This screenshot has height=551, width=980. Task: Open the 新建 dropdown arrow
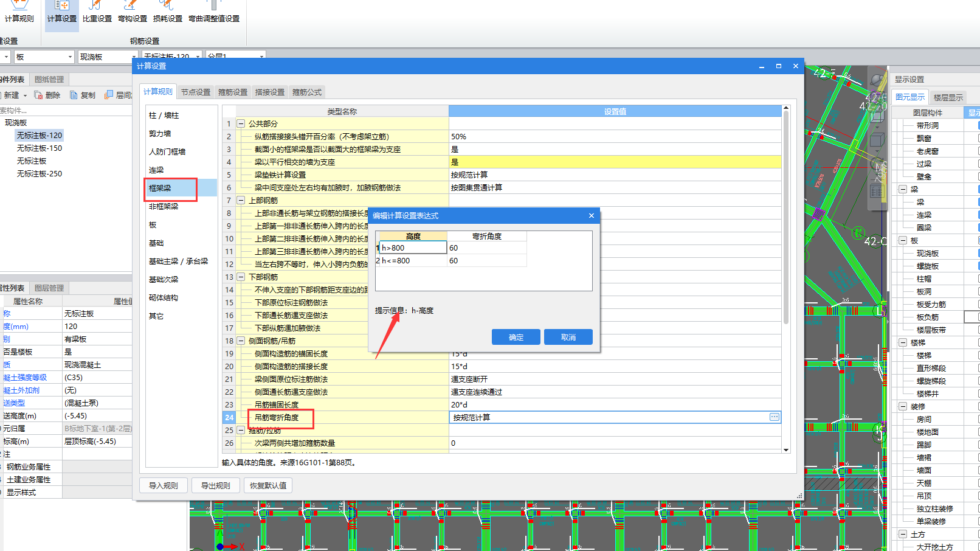[x=25, y=95]
